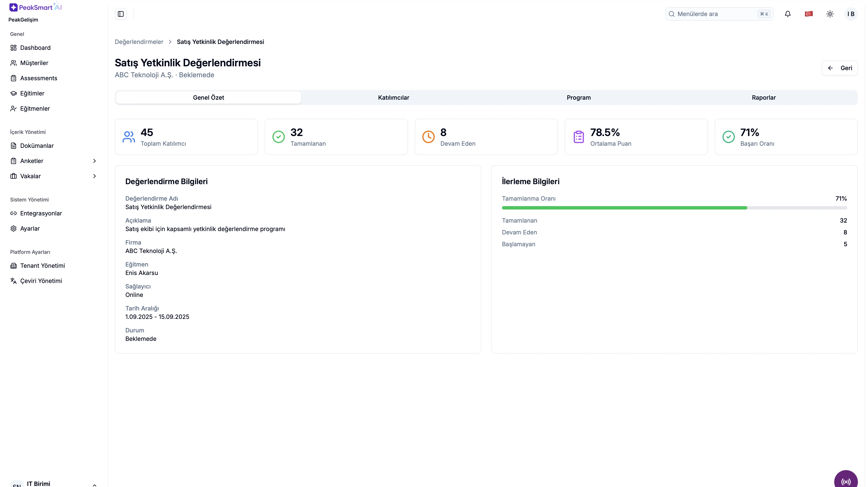Click the Geri back button
The image size is (868, 487).
click(x=839, y=68)
